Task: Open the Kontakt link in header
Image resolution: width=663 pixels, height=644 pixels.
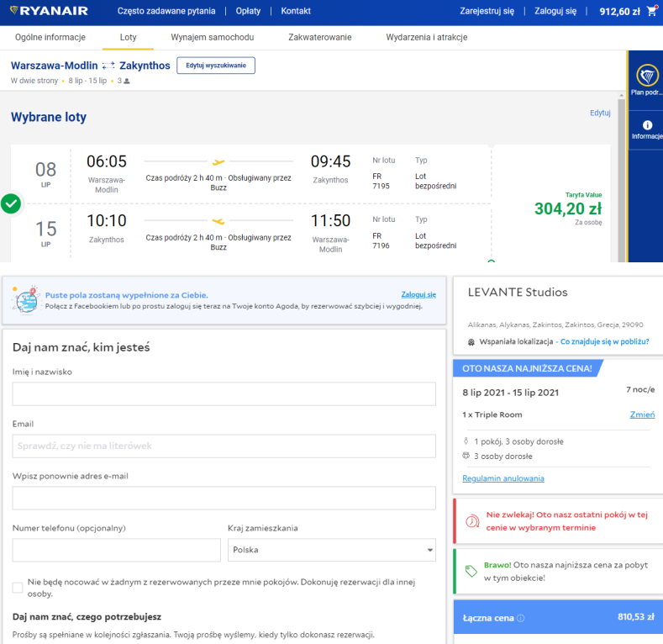Action: (x=296, y=11)
